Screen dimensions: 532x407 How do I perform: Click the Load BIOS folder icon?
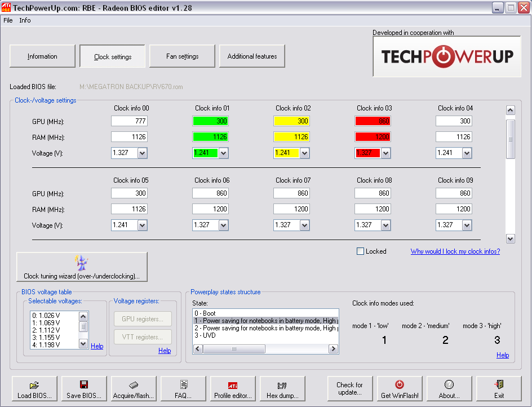tap(34, 384)
